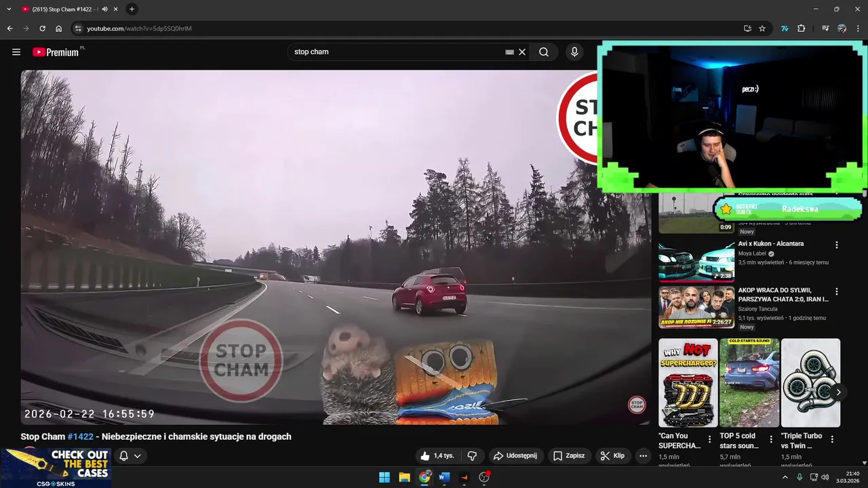The height and width of the screenshot is (488, 868).
Task: Open the Chrome three-dot menu
Action: click(x=858, y=28)
